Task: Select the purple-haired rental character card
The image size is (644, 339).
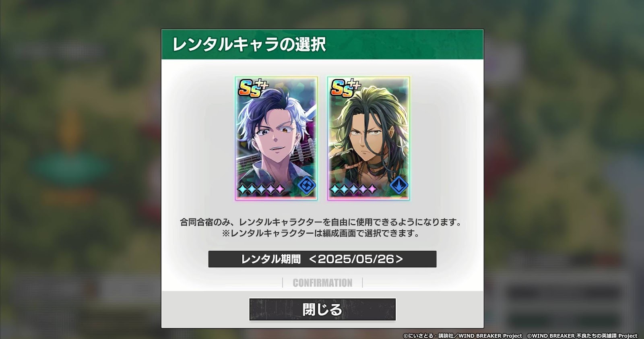Action: pyautogui.click(x=276, y=138)
